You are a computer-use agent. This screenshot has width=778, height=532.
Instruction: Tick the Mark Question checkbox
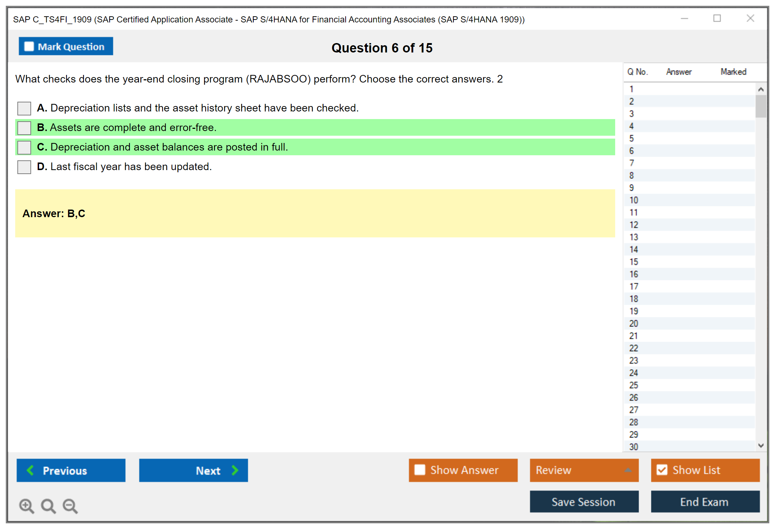[x=29, y=47]
